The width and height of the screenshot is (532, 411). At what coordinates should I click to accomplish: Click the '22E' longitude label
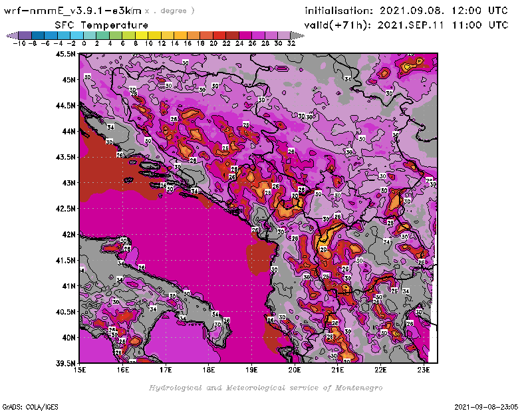[x=380, y=370]
